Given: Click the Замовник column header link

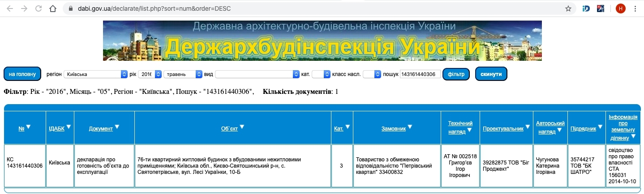Looking at the screenshot, I should pos(394,129).
